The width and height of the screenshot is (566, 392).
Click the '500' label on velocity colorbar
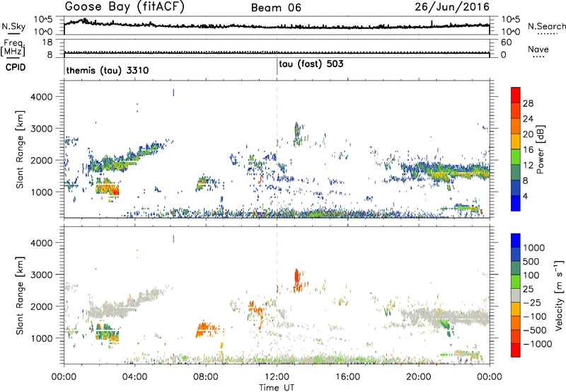pos(531,262)
